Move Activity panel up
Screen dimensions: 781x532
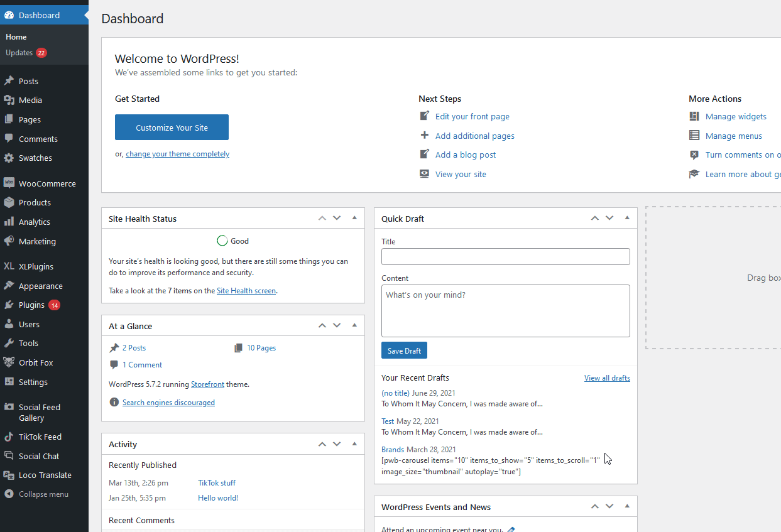click(x=322, y=443)
